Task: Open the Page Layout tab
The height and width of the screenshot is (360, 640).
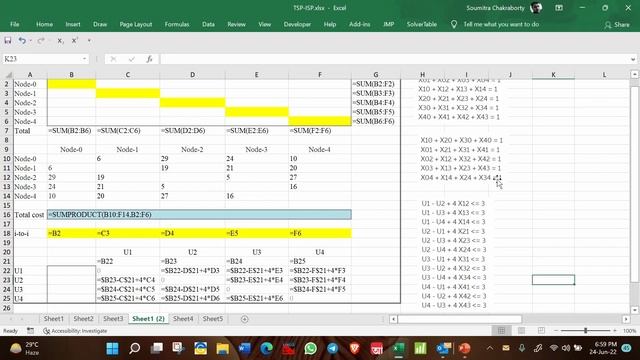Action: pyautogui.click(x=136, y=24)
